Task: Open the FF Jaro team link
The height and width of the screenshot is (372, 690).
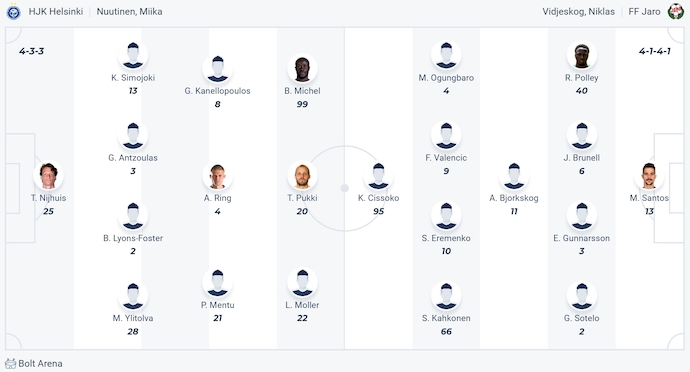Action: click(x=644, y=11)
